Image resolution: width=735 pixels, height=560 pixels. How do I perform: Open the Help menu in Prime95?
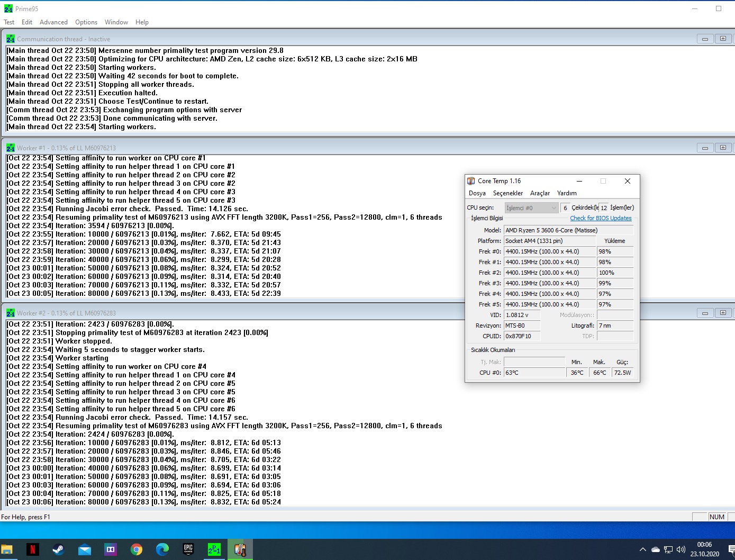(x=142, y=22)
